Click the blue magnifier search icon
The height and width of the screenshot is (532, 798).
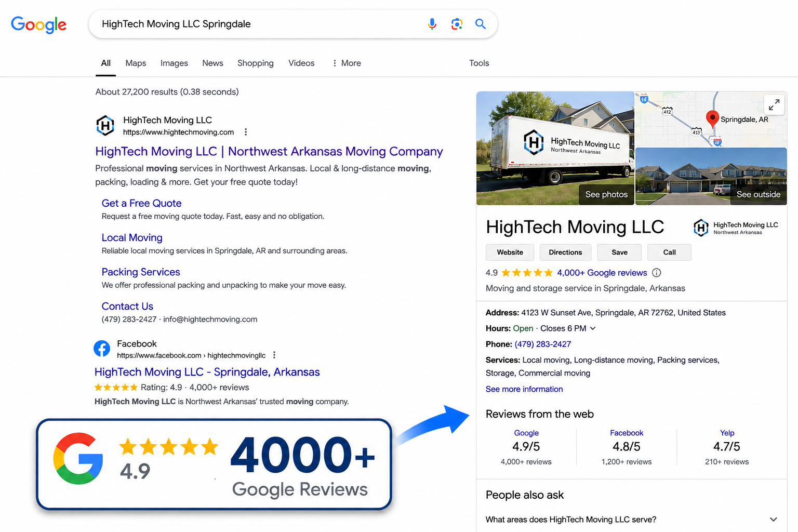point(481,24)
